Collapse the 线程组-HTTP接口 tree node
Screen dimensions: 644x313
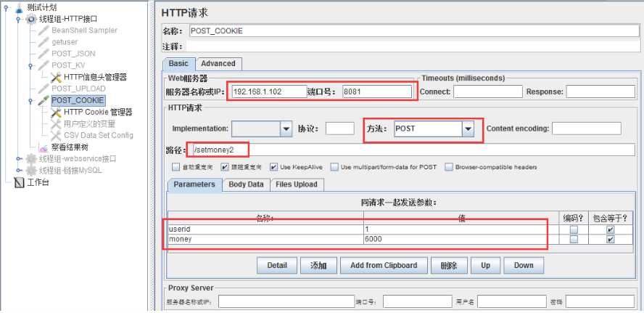tap(18, 19)
